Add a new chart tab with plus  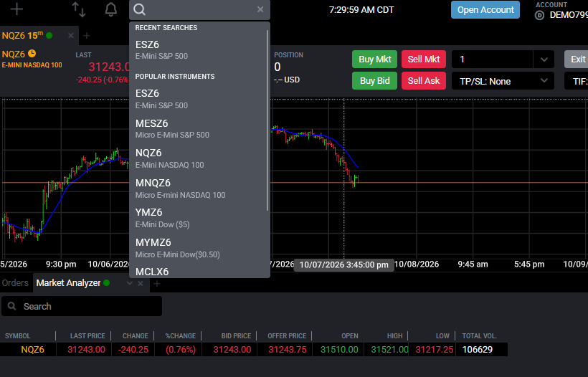tap(87, 36)
